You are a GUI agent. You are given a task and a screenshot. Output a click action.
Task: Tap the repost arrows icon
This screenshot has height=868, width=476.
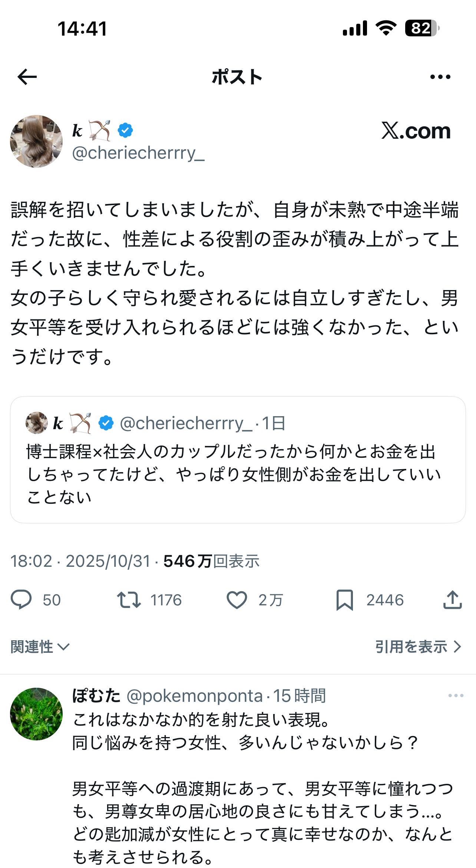[129, 600]
